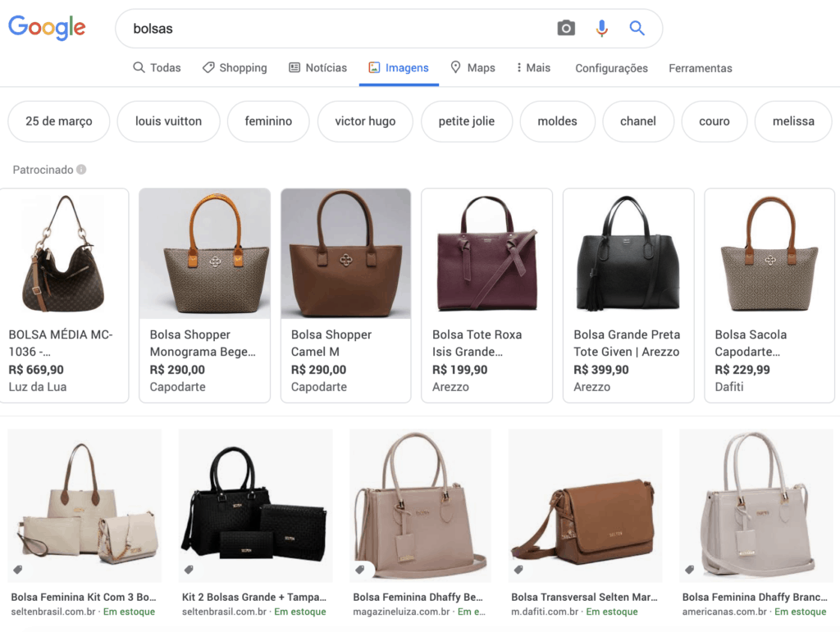The height and width of the screenshot is (632, 840).
Task: Filter by couro chip
Action: (714, 121)
